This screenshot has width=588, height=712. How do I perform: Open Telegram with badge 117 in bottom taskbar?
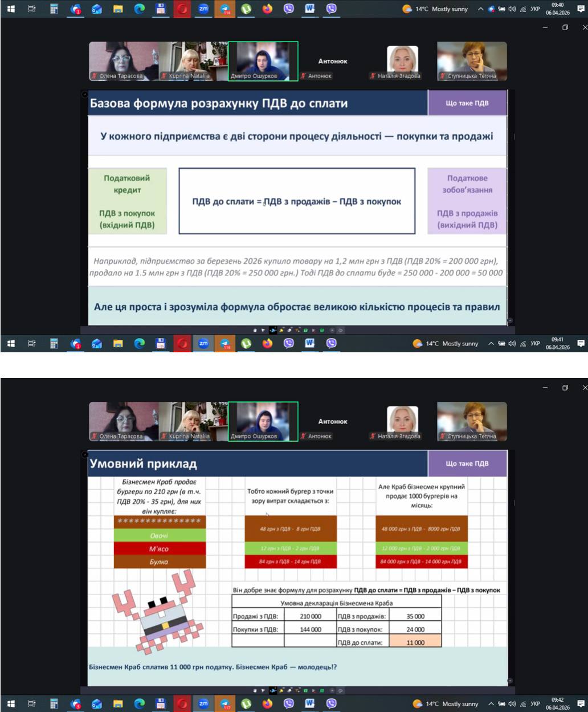(x=224, y=703)
